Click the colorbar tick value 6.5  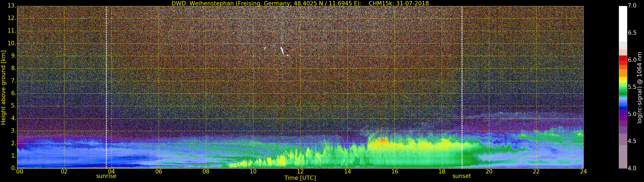pyautogui.click(x=632, y=33)
